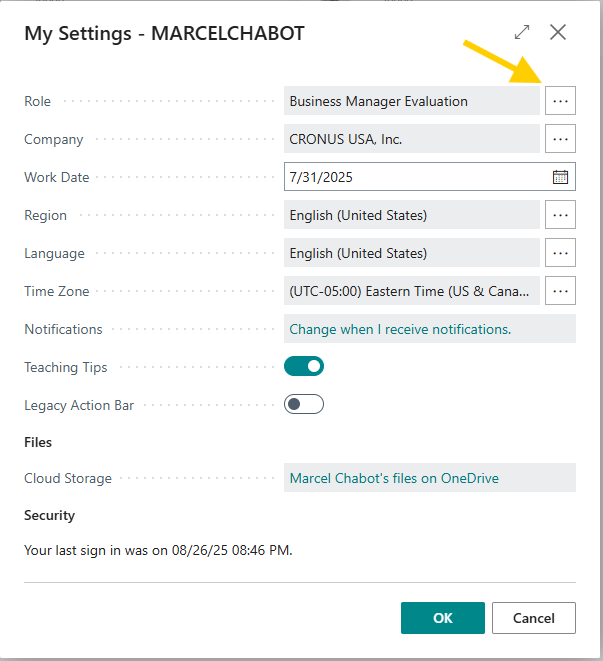Click the Time Zone field value
The image size is (603, 661).
pyautogui.click(x=411, y=291)
